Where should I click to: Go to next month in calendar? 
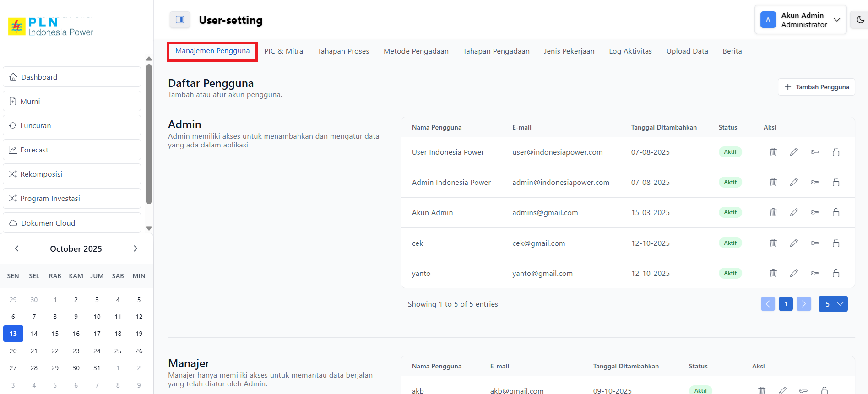point(136,248)
